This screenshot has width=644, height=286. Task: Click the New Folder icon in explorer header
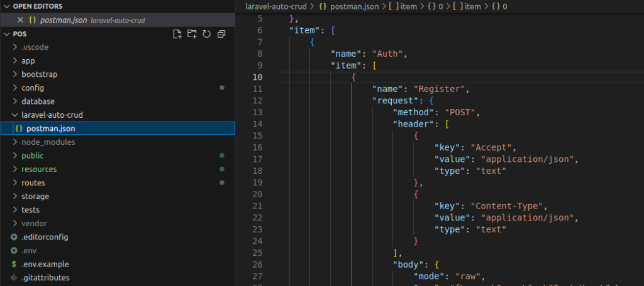click(192, 34)
